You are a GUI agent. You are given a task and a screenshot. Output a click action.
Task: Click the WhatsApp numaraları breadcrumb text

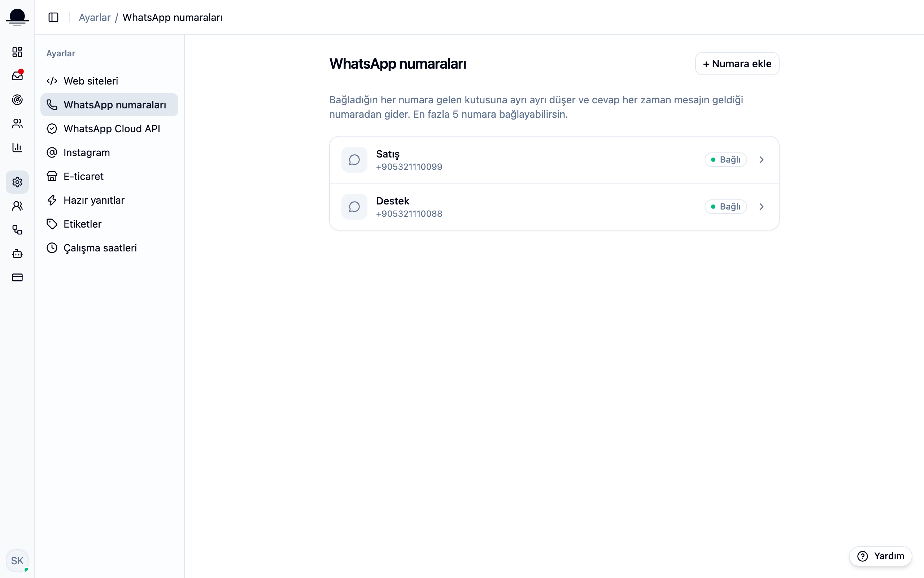click(x=172, y=17)
